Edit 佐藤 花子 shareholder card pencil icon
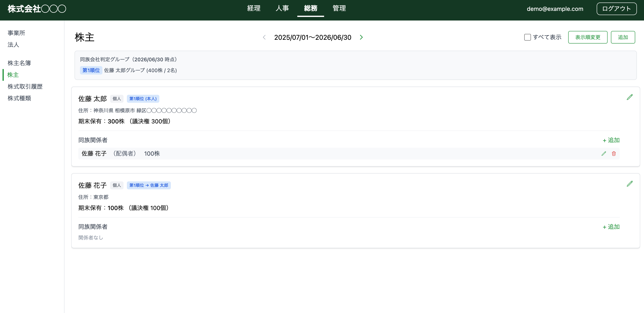644x313 pixels. point(630,184)
